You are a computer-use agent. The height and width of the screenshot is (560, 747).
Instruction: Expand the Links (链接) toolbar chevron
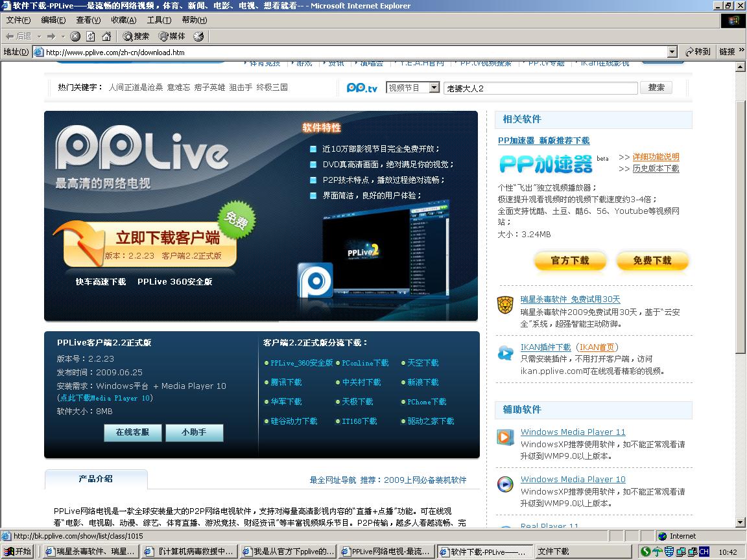point(741,49)
